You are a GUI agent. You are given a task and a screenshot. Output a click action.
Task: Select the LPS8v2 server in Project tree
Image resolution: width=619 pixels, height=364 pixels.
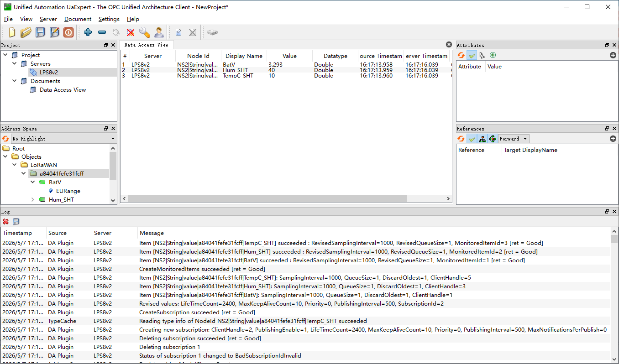click(x=49, y=73)
